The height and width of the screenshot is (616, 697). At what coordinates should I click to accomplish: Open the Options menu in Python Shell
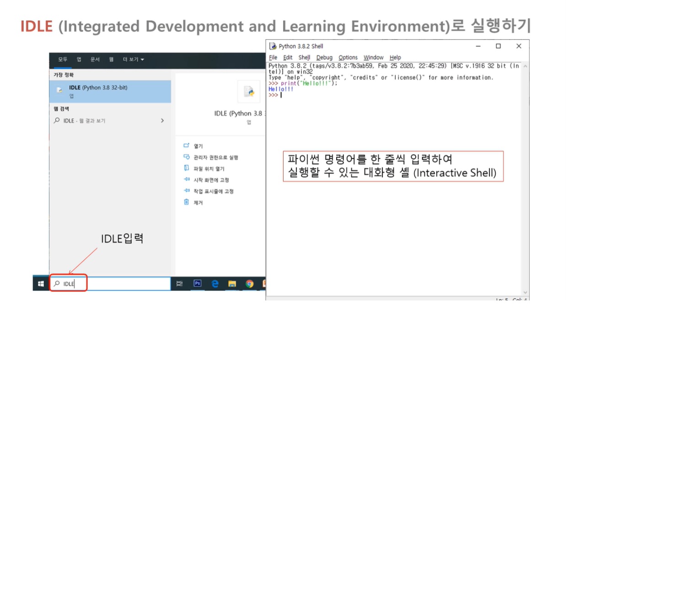pos(348,58)
